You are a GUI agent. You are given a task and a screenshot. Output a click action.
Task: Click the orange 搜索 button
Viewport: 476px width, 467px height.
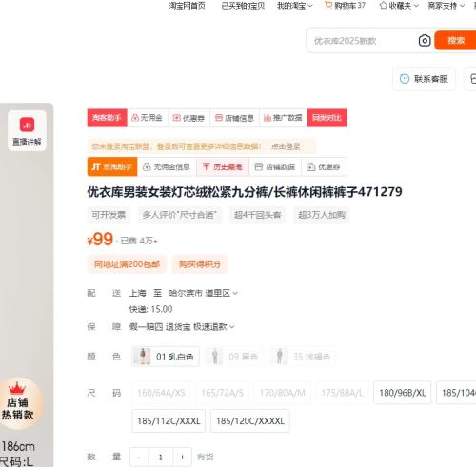coord(456,40)
